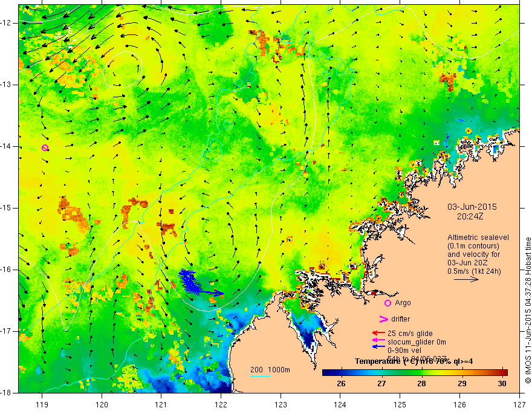Click the '200 1000m' depth legend text

click(x=270, y=370)
